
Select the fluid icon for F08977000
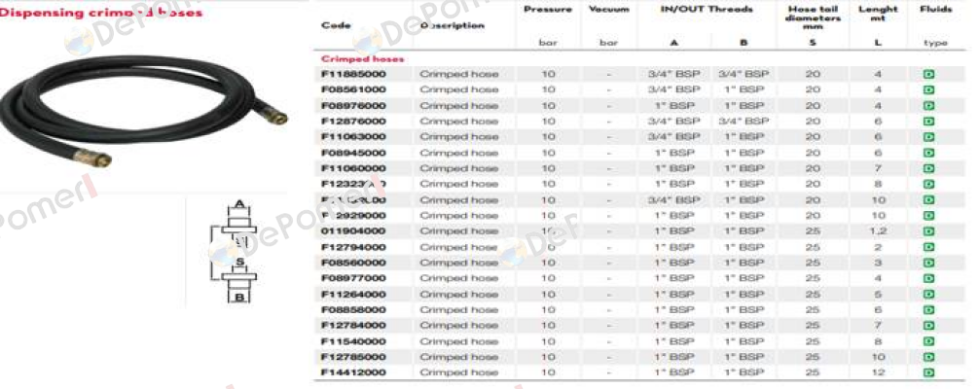tap(928, 278)
